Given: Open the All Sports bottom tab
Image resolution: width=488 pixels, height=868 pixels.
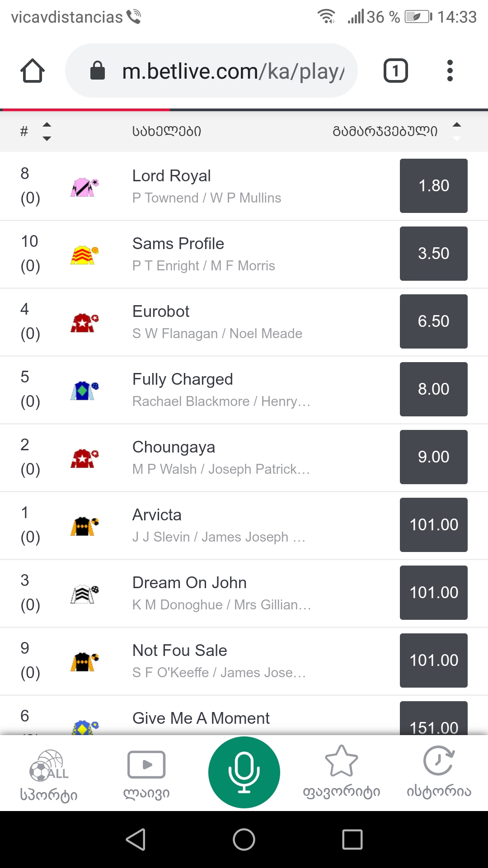Looking at the screenshot, I should (x=49, y=775).
